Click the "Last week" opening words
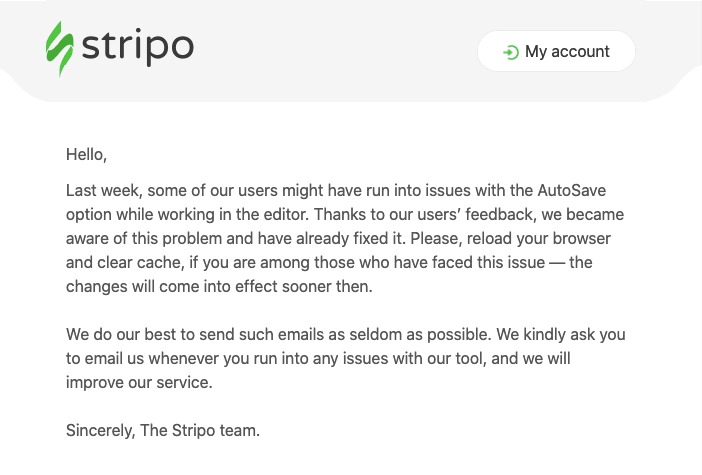Viewport: 702px width, 475px height. click(x=104, y=191)
